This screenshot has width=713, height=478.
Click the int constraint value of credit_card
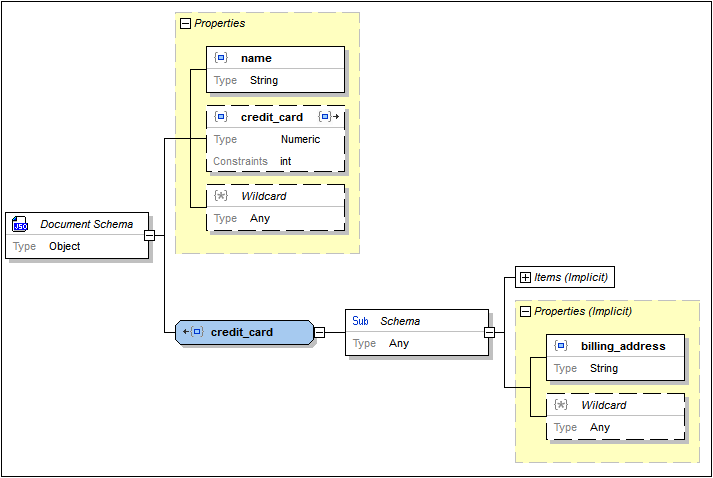point(286,161)
